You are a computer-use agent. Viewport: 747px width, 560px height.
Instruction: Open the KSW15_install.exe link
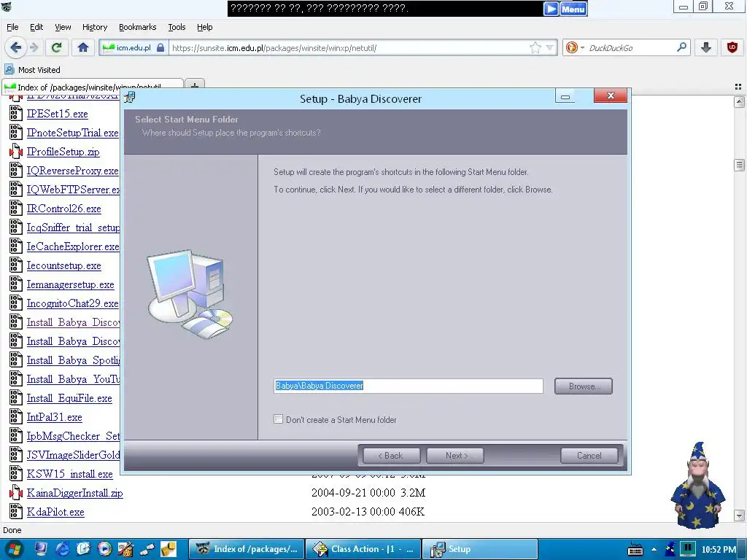point(69,474)
